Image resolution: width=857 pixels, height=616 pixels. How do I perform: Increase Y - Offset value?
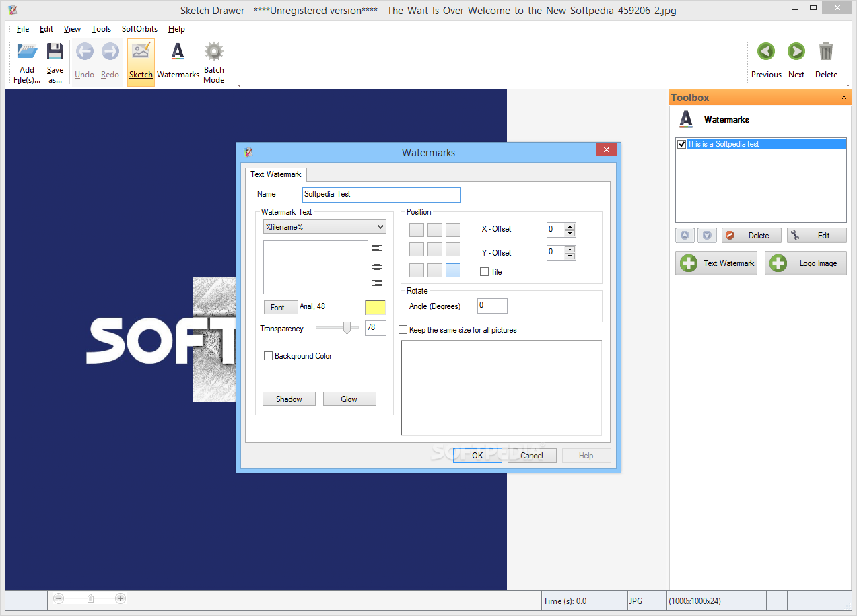pos(570,249)
